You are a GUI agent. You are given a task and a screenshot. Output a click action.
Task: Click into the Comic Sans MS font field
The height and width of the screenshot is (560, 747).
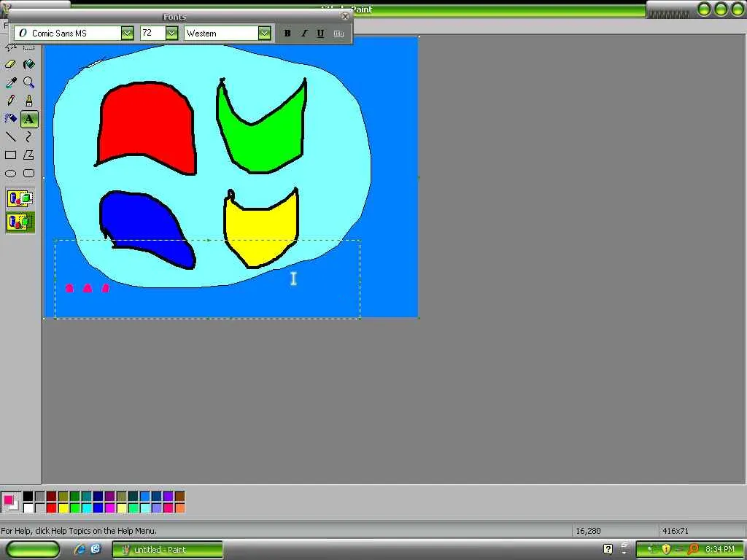[68, 34]
